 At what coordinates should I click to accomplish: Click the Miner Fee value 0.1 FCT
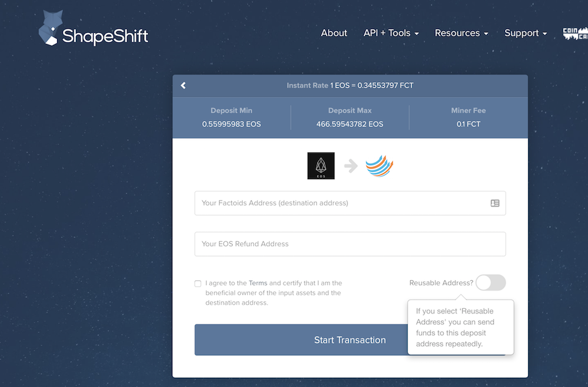469,124
